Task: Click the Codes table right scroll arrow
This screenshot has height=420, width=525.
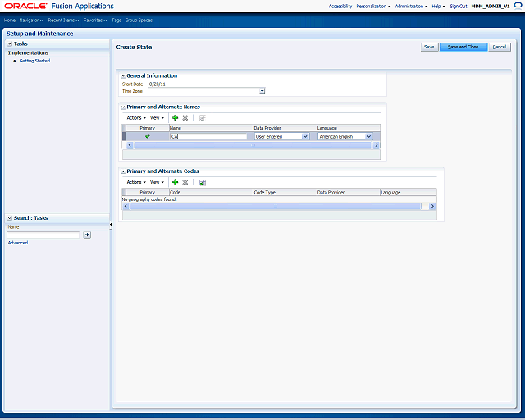Action: (x=432, y=206)
